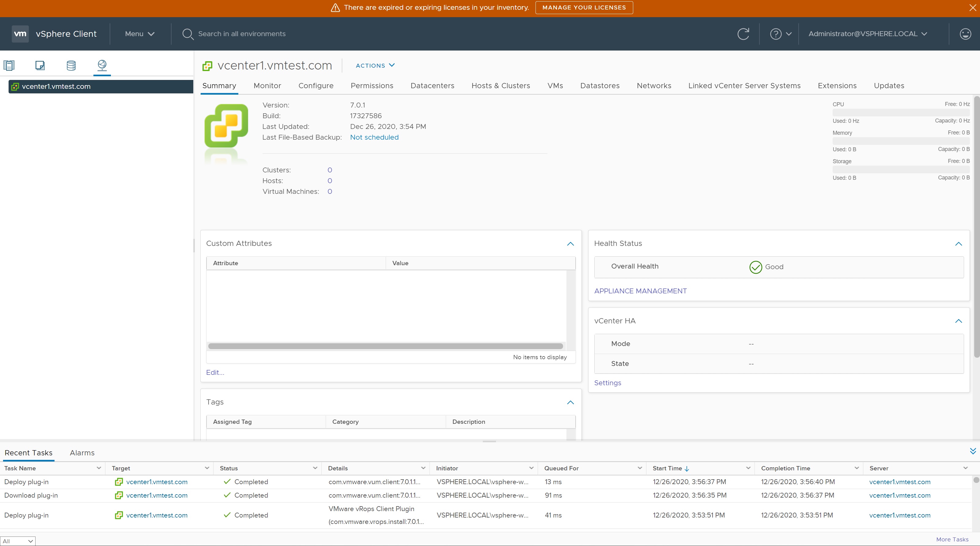Click vCenter icon in first Deploy plug-in row
The image size is (980, 546).
(119, 482)
